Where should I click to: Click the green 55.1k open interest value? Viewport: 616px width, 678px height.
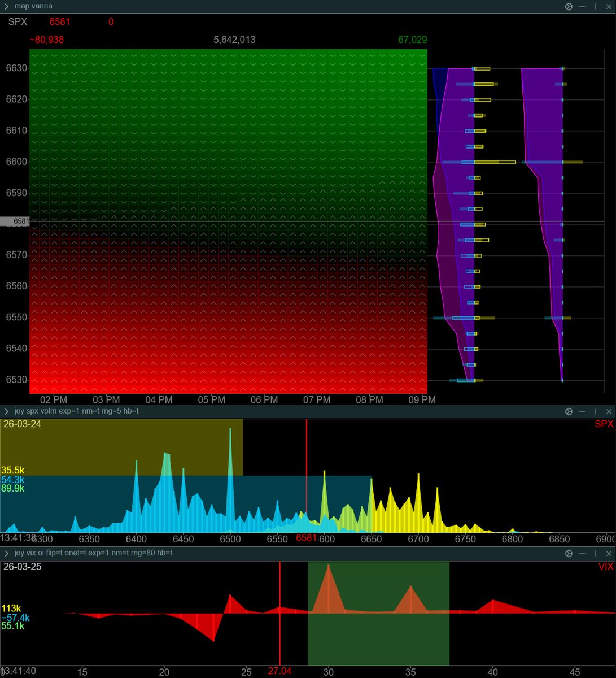coord(12,626)
